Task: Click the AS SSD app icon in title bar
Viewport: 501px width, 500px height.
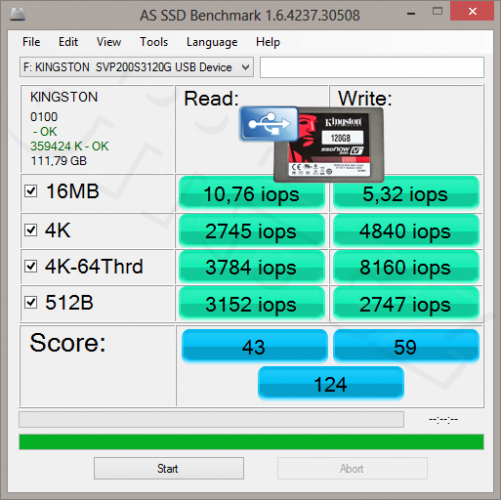Action: (17, 14)
